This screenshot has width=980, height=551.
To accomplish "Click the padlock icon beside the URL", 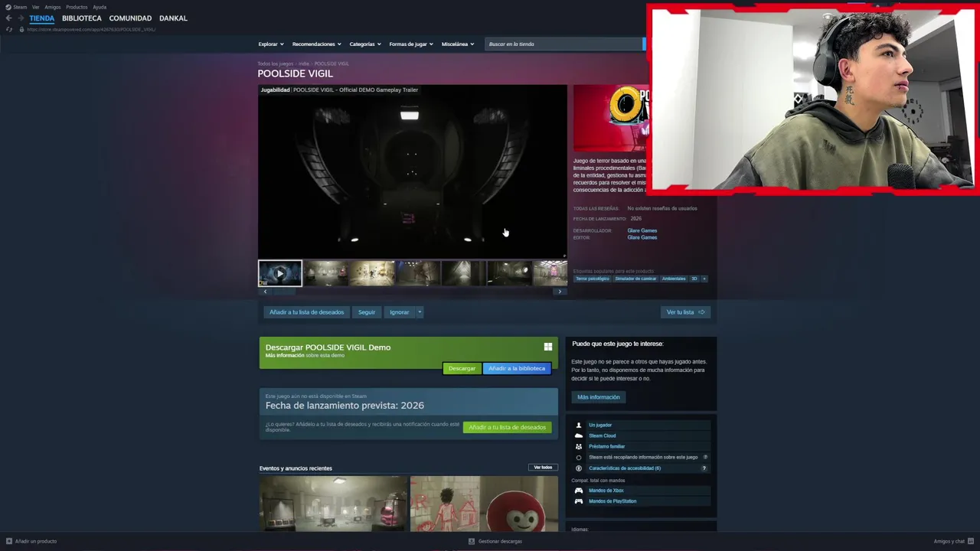I will pos(21,29).
